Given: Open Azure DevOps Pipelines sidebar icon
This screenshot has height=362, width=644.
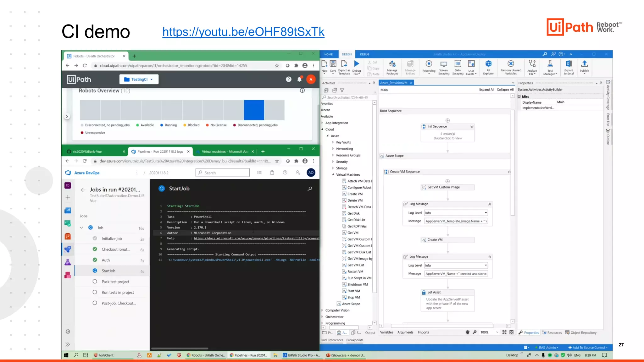Looking at the screenshot, I should click(x=68, y=250).
